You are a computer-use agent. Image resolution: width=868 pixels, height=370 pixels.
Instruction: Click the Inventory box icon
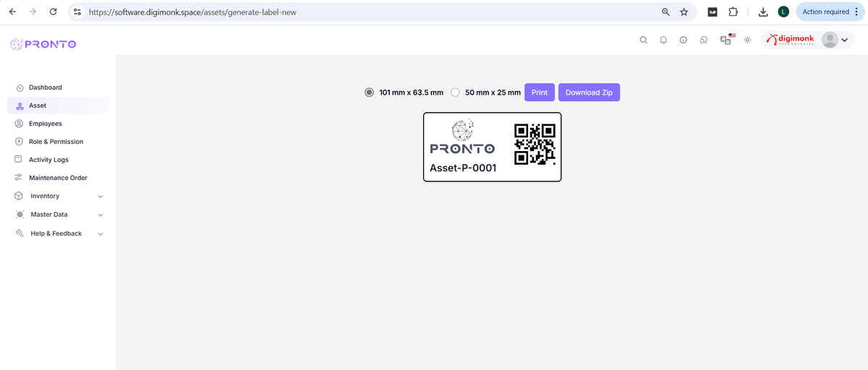coord(19,196)
